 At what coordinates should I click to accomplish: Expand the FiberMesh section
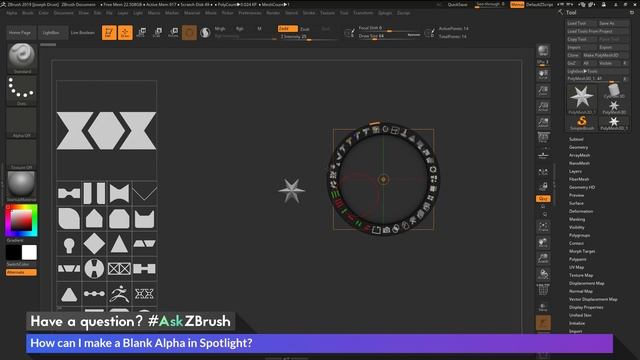point(579,180)
